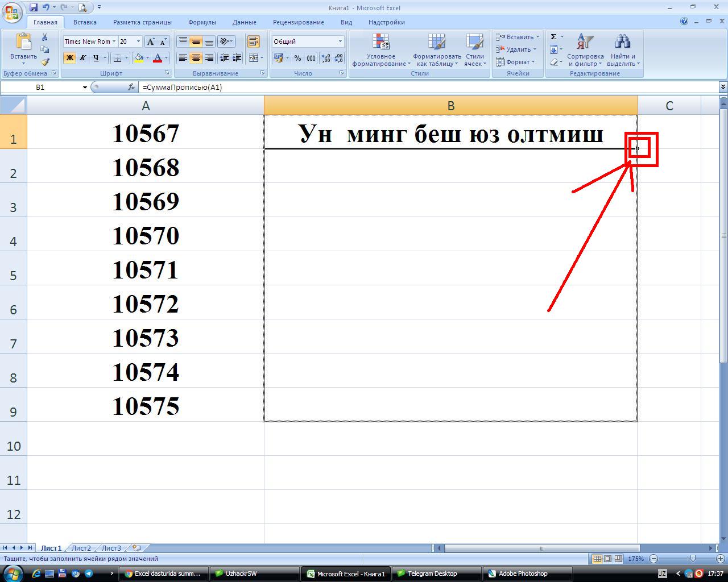Click the Вставить paste button
Screen dimensions: 728x582
(23, 49)
